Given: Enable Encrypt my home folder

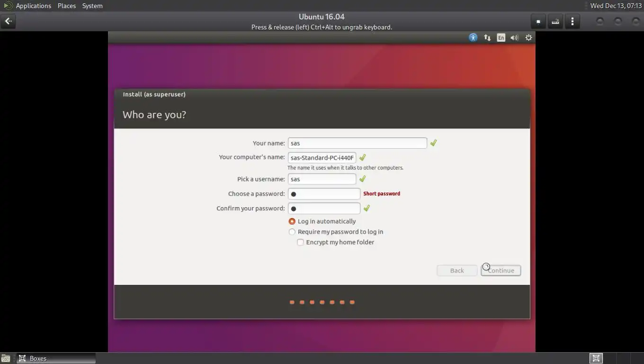Looking at the screenshot, I should point(336,242).
